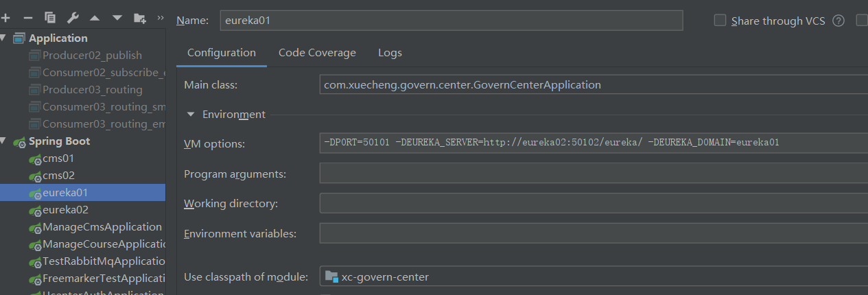
Task: Click the 'Working directory:' label
Action: pyautogui.click(x=231, y=204)
